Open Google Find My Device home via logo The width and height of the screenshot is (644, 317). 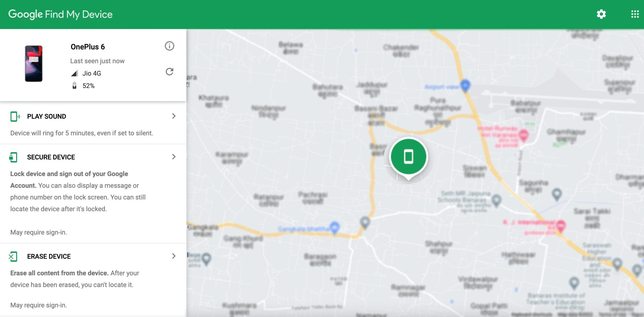[x=60, y=14]
